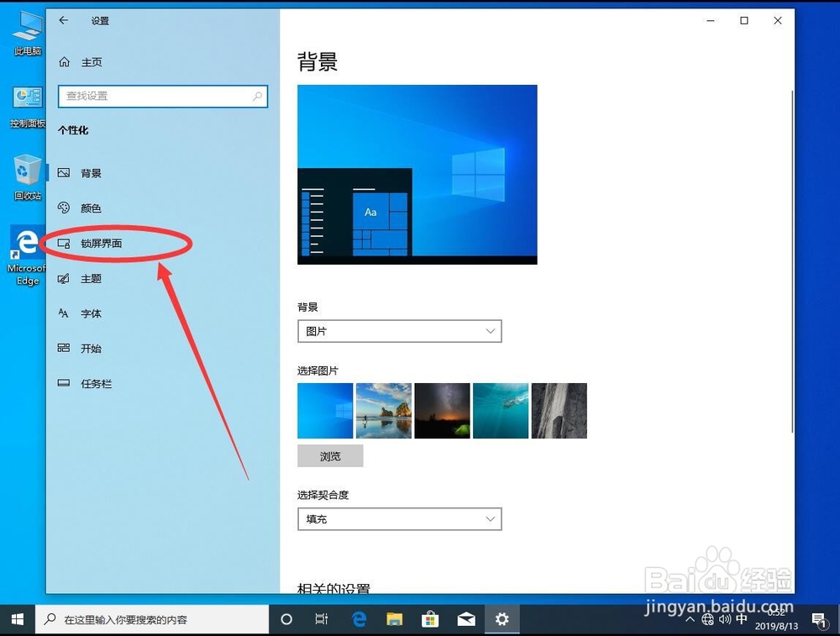
Task: Maximize the Settings window
Action: point(744,20)
